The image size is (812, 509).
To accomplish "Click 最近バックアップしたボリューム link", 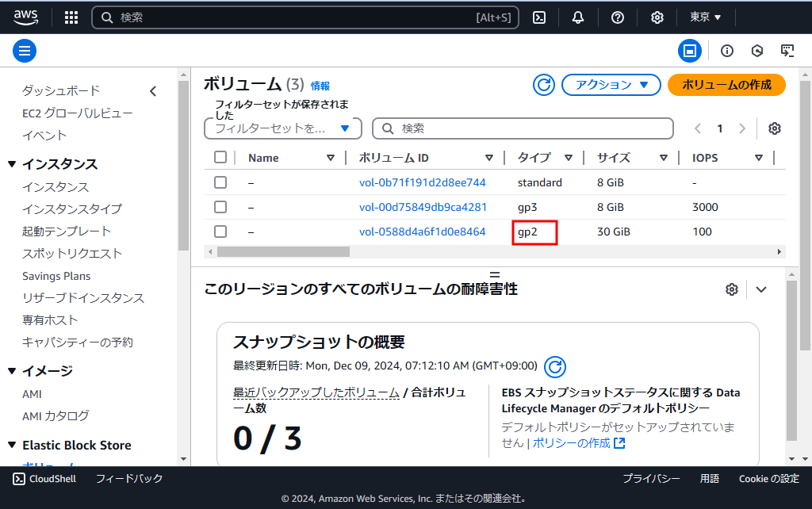I will [316, 393].
